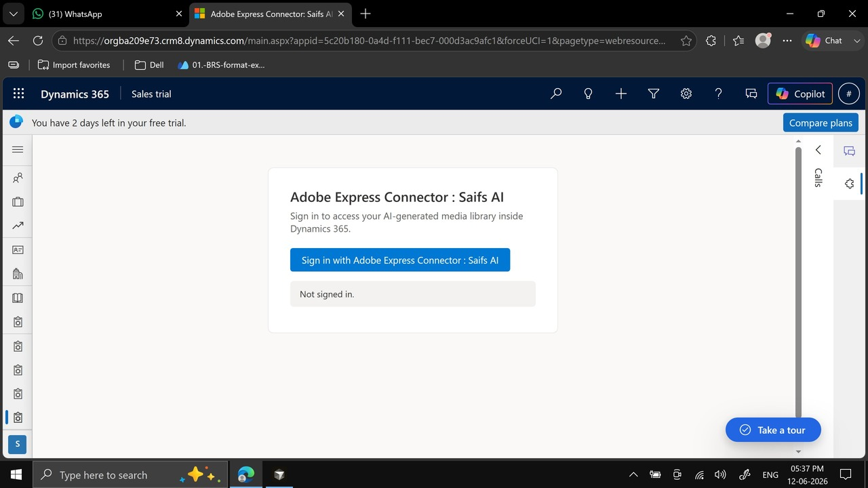Close the WhatsApp tab
Viewport: 868px width, 488px height.
(x=179, y=14)
